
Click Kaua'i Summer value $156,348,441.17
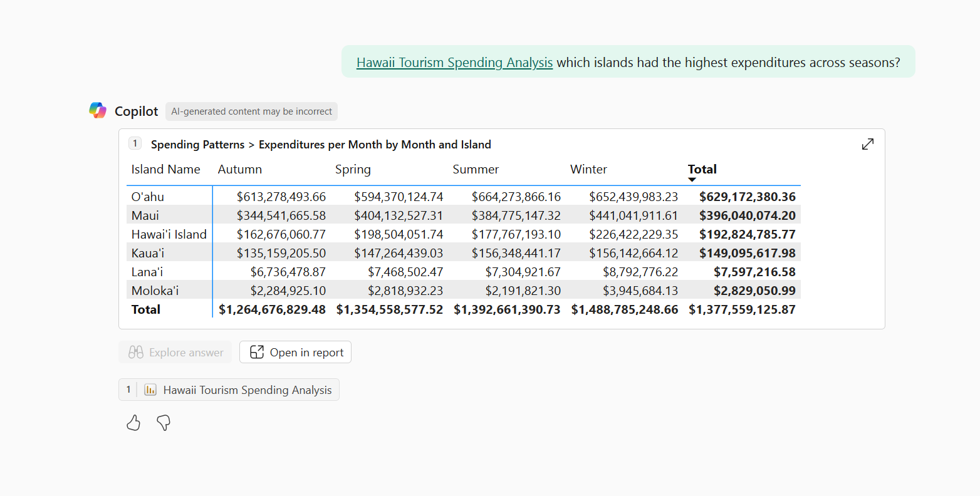click(516, 253)
